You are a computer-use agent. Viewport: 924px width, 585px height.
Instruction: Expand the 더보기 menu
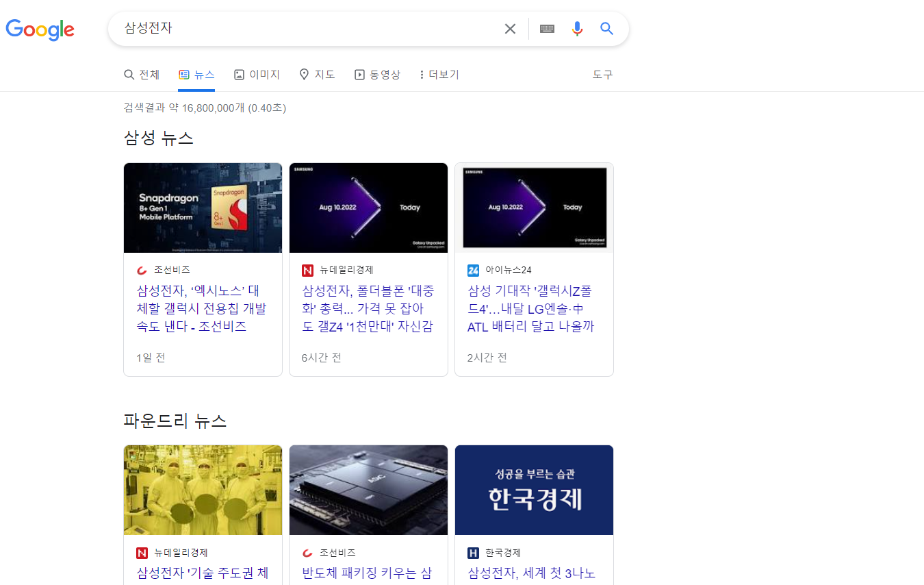pyautogui.click(x=439, y=75)
